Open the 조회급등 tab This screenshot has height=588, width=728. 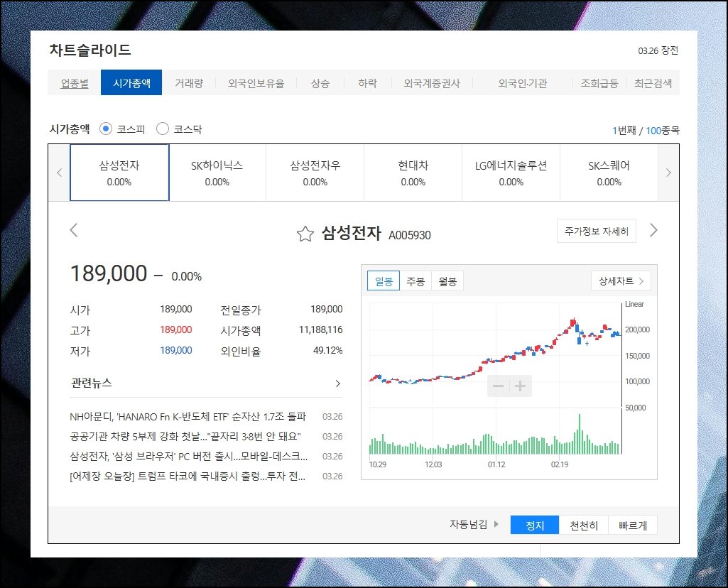pyautogui.click(x=599, y=83)
